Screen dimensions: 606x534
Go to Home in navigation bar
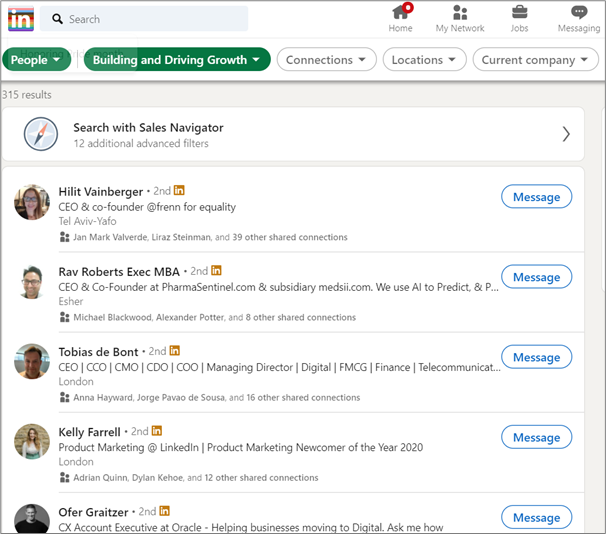pos(400,18)
